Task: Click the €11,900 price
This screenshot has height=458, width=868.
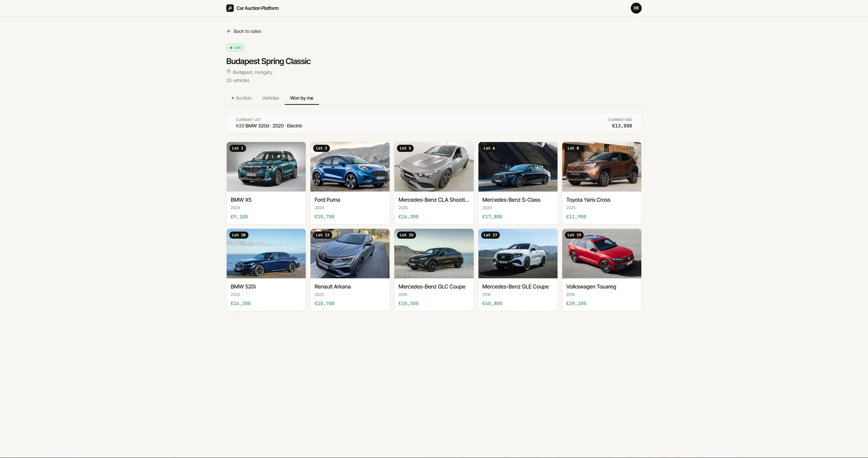Action: click(576, 217)
